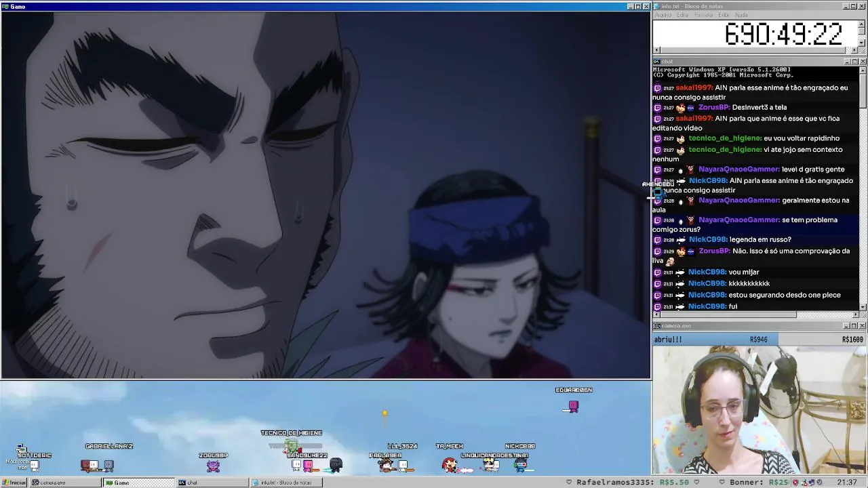Click the PABLASEA hat-wearing character sprite

[x=386, y=465]
